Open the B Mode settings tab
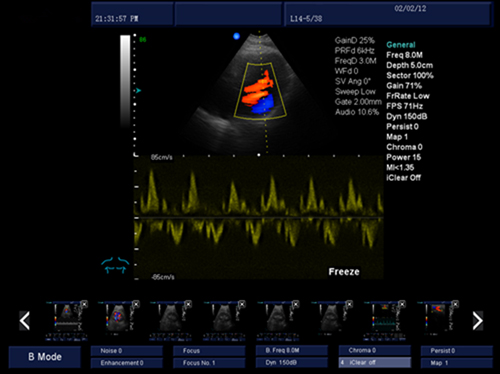The width and height of the screenshot is (500, 374). coord(45,357)
